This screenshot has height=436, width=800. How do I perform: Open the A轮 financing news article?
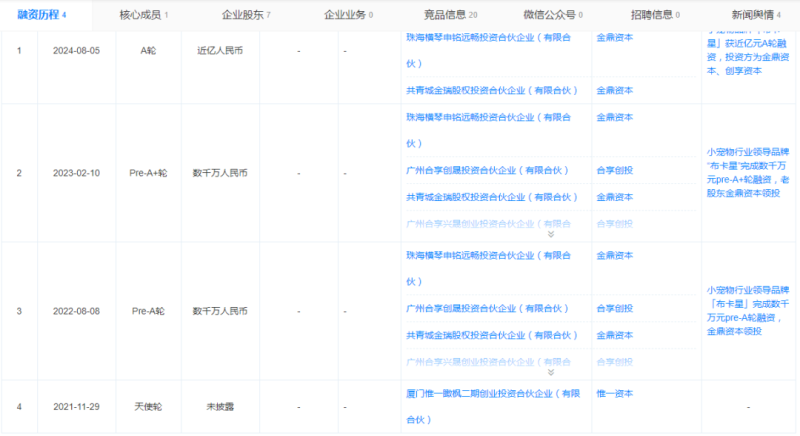(749, 50)
